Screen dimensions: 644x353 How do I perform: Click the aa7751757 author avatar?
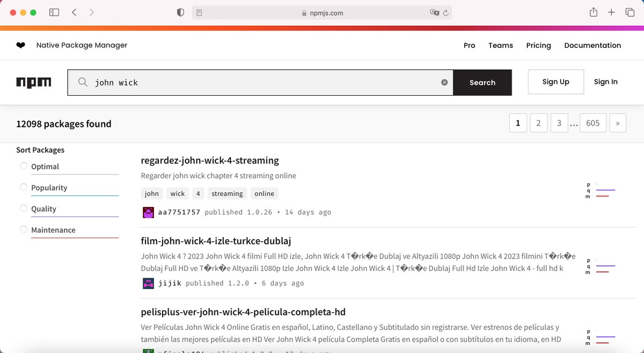pyautogui.click(x=148, y=212)
